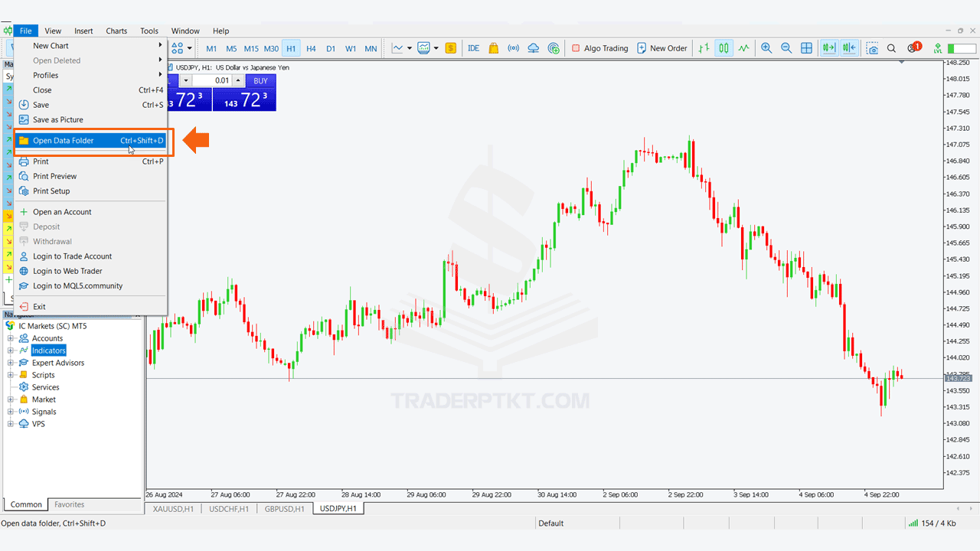Open the dropdown beside the four-squares icon
The image size is (980, 551).
[190, 48]
